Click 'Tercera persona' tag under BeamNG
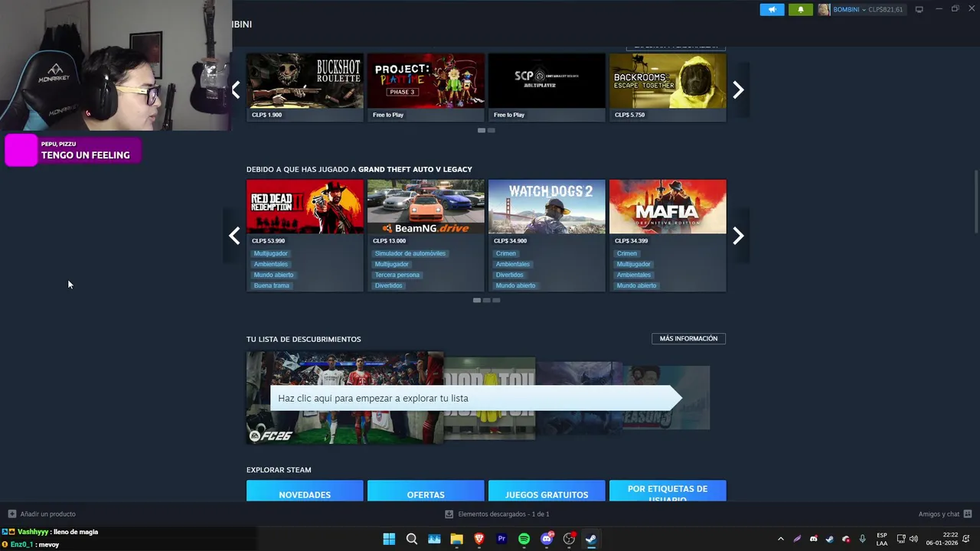980x551 pixels. [397, 275]
